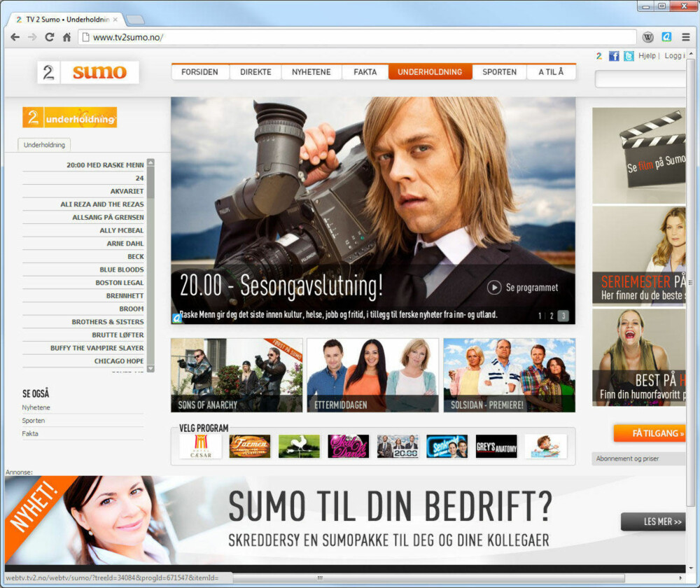Screen dimensions: 700x588
Task: Select the Senkveld programme logo
Action: [x=447, y=447]
